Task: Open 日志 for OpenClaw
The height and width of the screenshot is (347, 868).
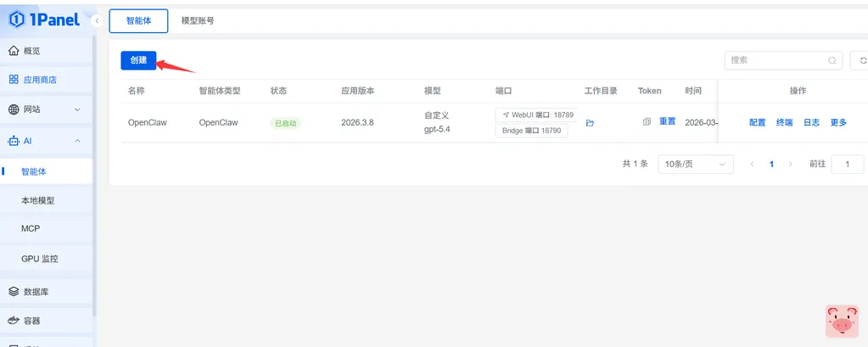Action: pyautogui.click(x=811, y=122)
